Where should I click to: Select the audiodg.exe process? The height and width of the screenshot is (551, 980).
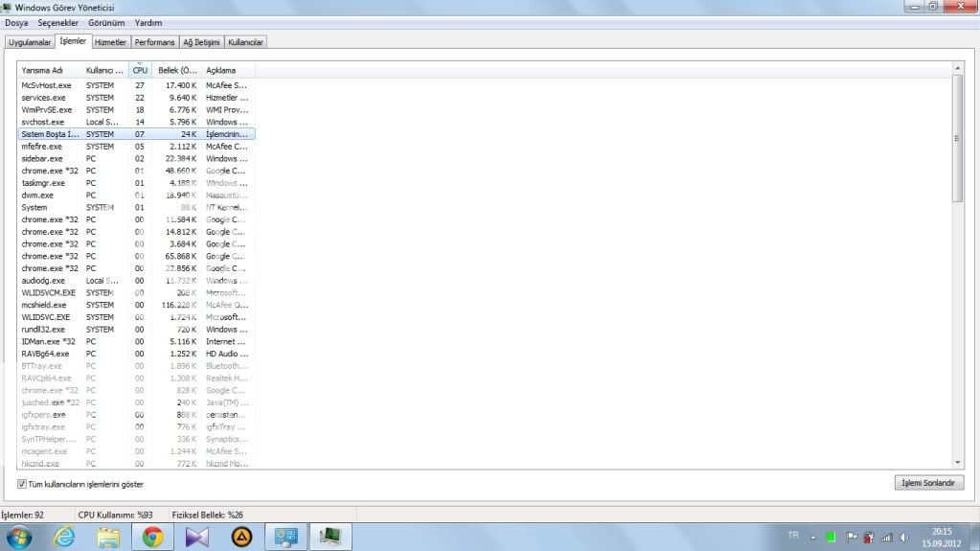(136, 280)
